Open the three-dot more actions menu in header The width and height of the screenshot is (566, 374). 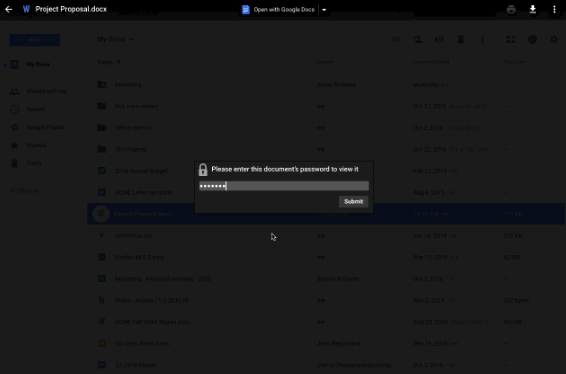click(554, 9)
